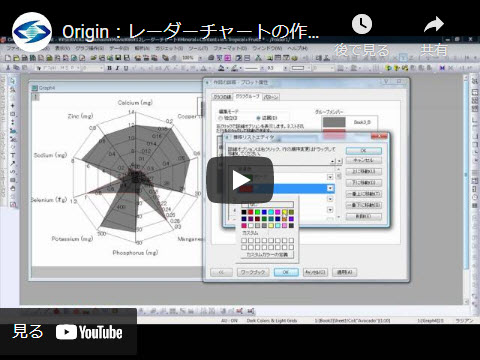Toggle the Underline U formatting icon
This screenshot has height=360, width=480.
click(126, 68)
